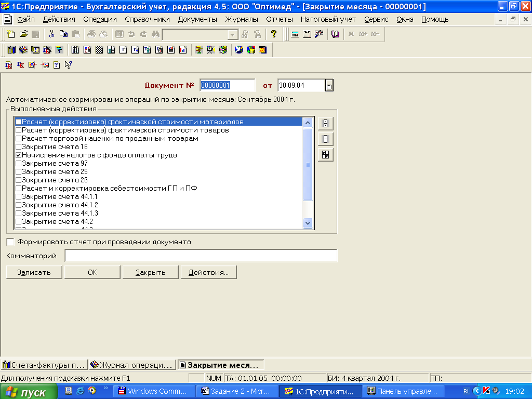Click the Cut scissors icon
This screenshot has width=532, height=399.
coord(51,34)
